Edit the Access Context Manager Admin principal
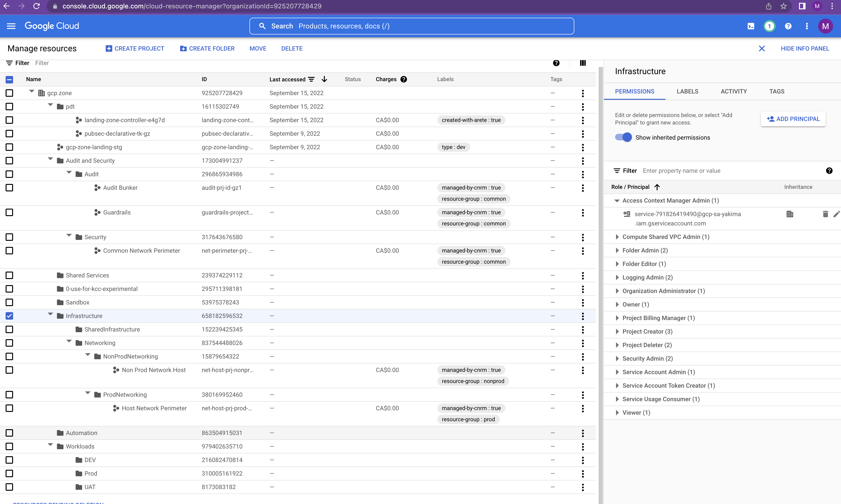The image size is (841, 504). pos(837,214)
